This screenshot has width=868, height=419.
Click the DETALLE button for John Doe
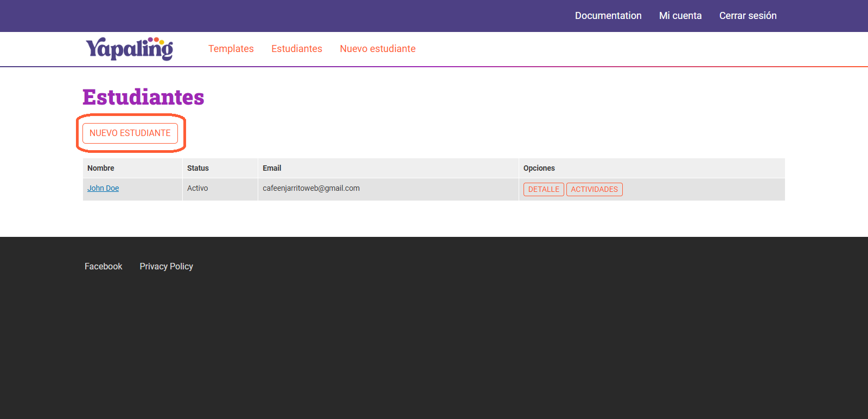544,189
